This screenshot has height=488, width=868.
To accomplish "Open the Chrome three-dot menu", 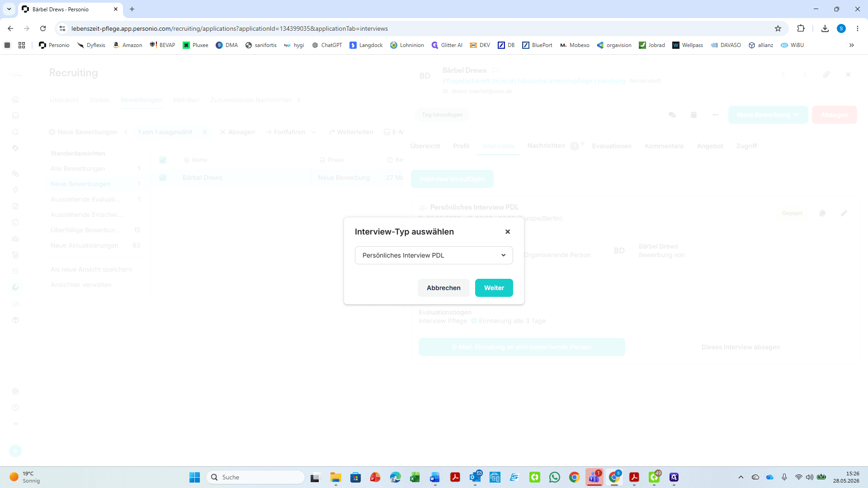I will coord(858,28).
